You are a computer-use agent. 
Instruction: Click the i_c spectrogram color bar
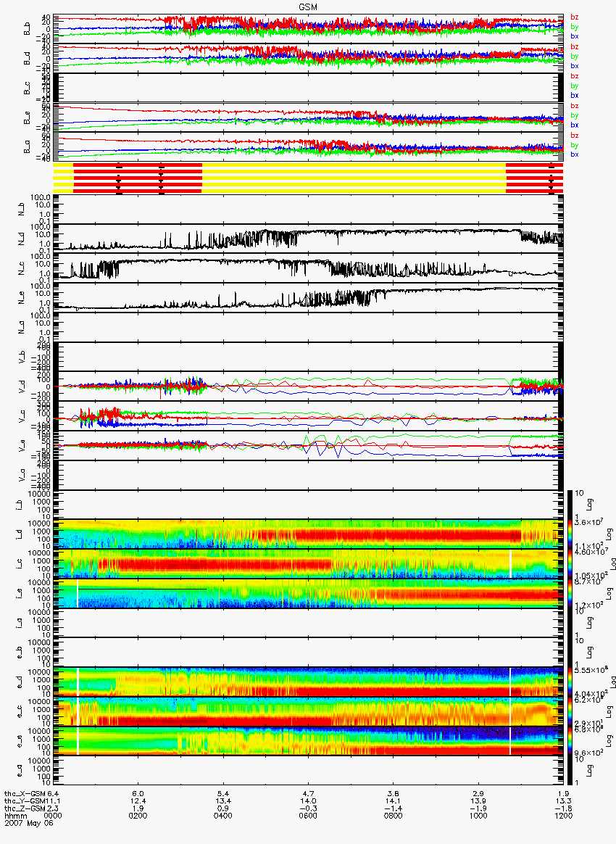click(570, 564)
